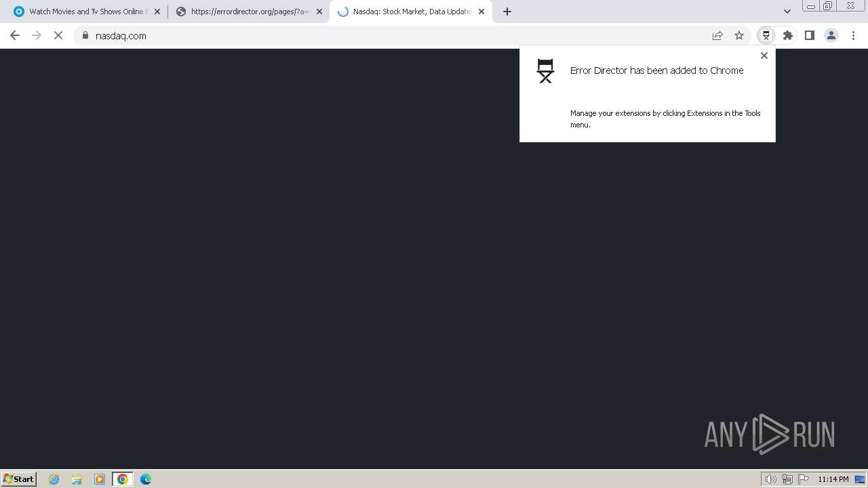The width and height of the screenshot is (868, 488).
Task: Toggle the Chrome side panel
Action: 810,35
